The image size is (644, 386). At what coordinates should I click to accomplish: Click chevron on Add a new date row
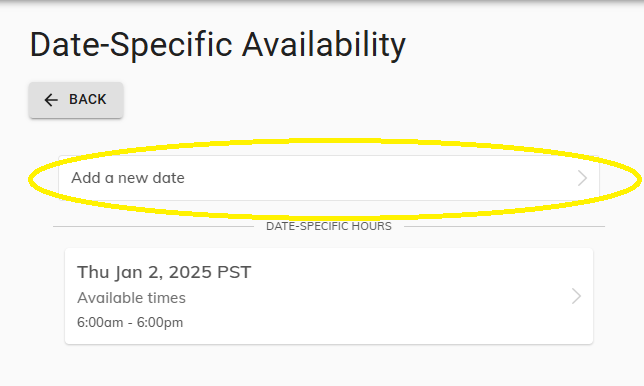pyautogui.click(x=582, y=178)
